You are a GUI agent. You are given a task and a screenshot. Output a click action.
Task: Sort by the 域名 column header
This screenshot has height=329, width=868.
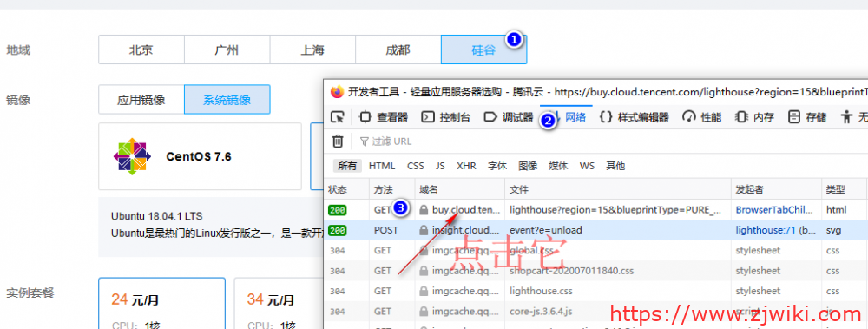coord(460,189)
